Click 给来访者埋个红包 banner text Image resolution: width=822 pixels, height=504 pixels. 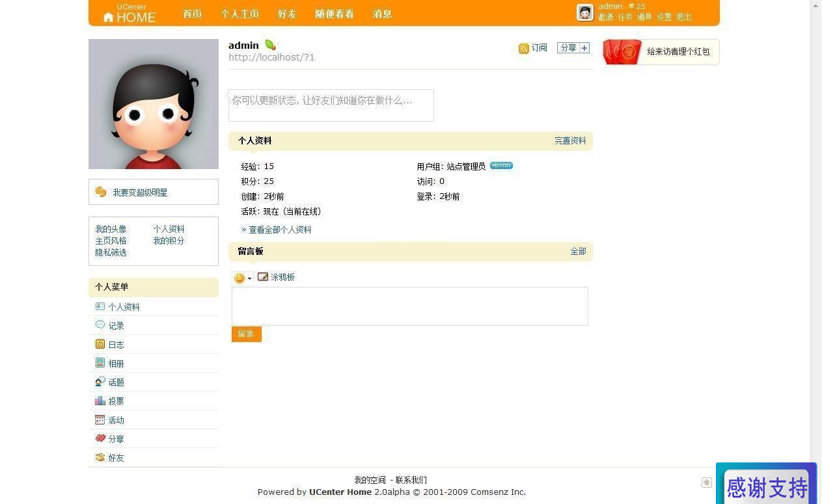tap(678, 51)
